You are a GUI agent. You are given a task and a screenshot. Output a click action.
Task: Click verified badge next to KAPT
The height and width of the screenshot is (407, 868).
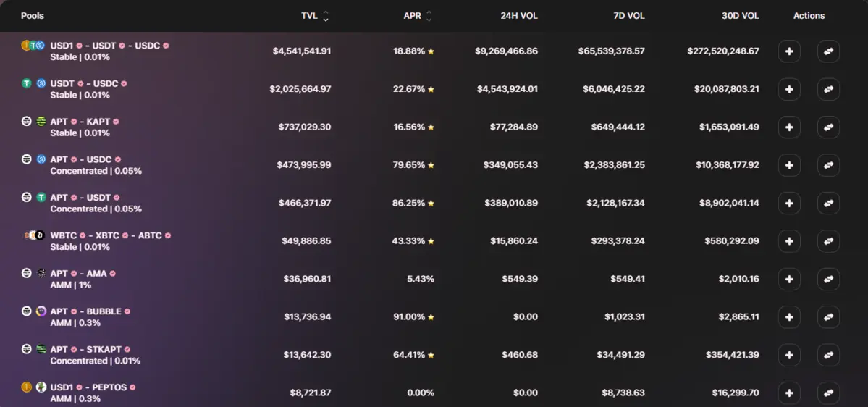[x=116, y=122]
